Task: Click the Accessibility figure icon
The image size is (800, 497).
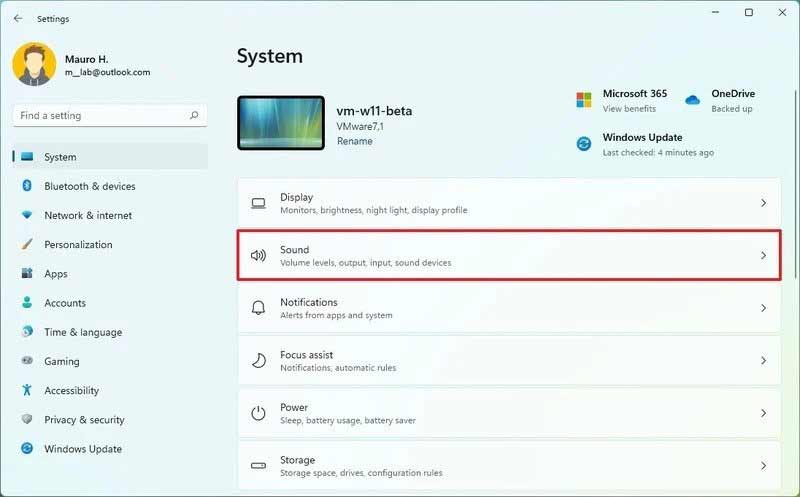Action: (x=27, y=390)
